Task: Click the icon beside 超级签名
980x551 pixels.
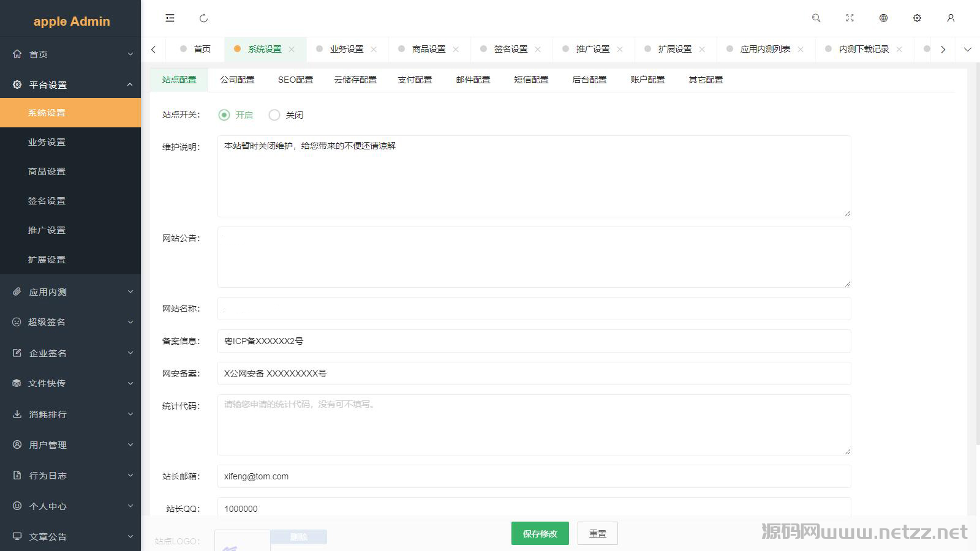Action: 17,322
